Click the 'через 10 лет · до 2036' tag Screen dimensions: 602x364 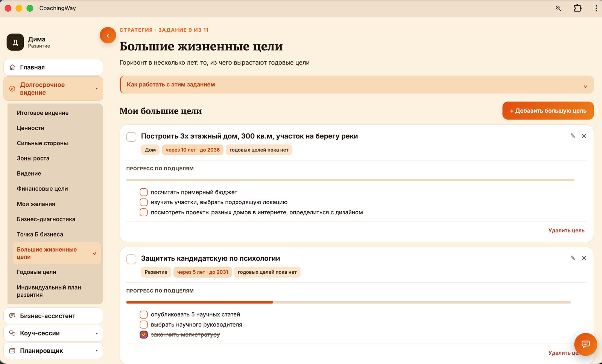193,150
